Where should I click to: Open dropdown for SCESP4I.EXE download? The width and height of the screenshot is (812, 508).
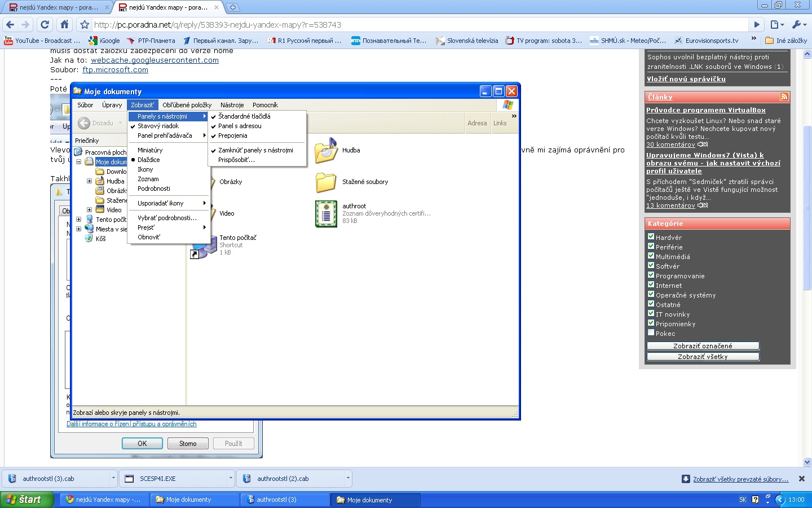pos(231,479)
